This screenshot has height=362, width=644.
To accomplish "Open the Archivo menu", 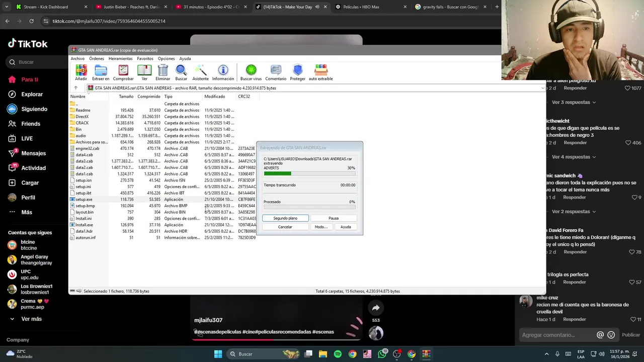I will 77,59.
